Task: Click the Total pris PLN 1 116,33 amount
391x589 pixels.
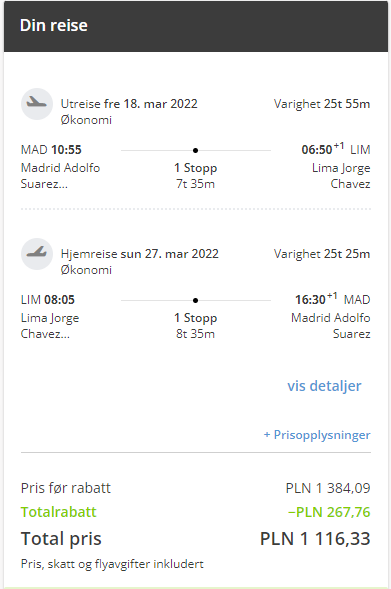Action: (315, 539)
